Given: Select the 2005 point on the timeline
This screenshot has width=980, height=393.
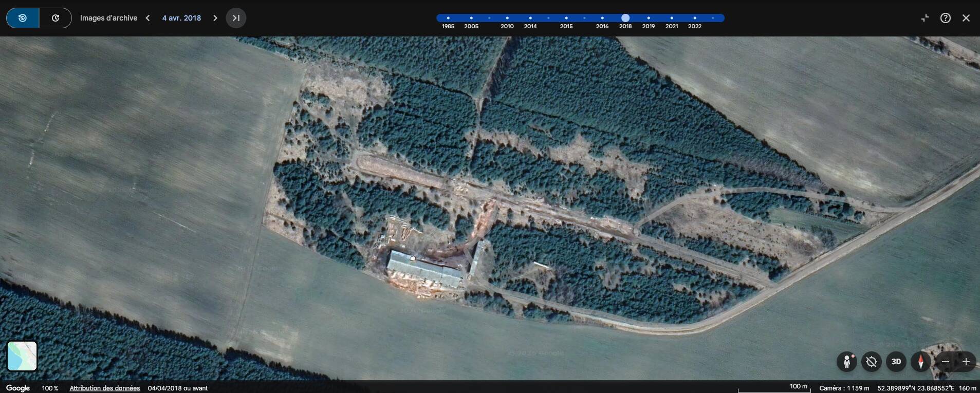Looking at the screenshot, I should coord(471,18).
